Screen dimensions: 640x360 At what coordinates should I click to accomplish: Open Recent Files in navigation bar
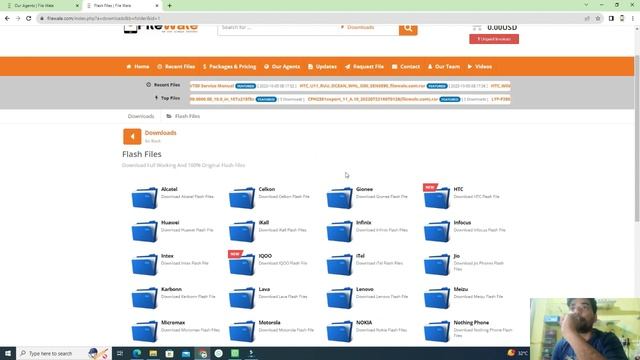pos(176,67)
